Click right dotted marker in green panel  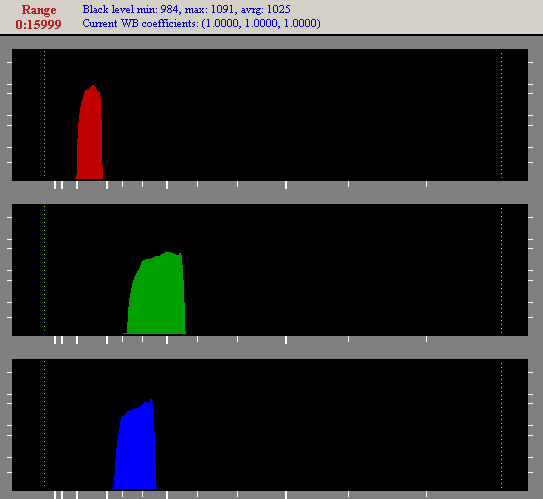(501, 270)
